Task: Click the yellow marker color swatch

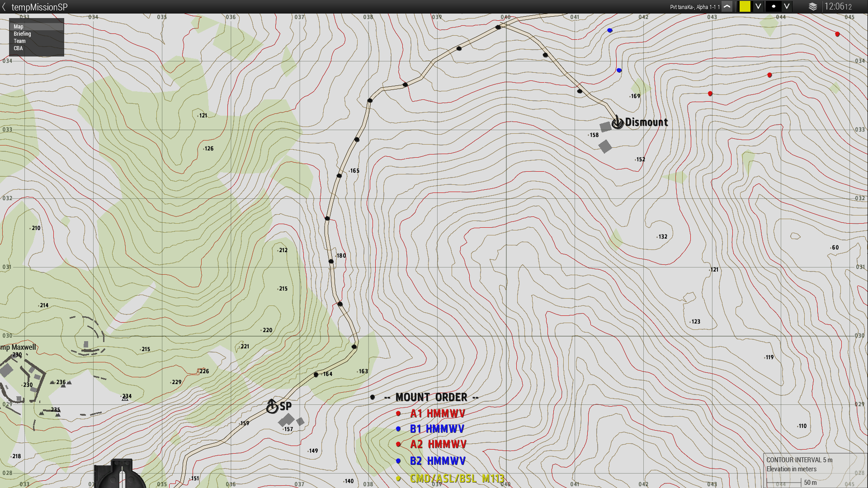Action: 745,7
